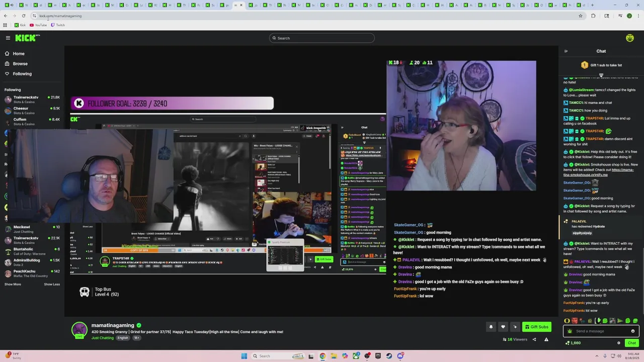Click the Windows Start button
644x362 pixels.
click(244, 356)
